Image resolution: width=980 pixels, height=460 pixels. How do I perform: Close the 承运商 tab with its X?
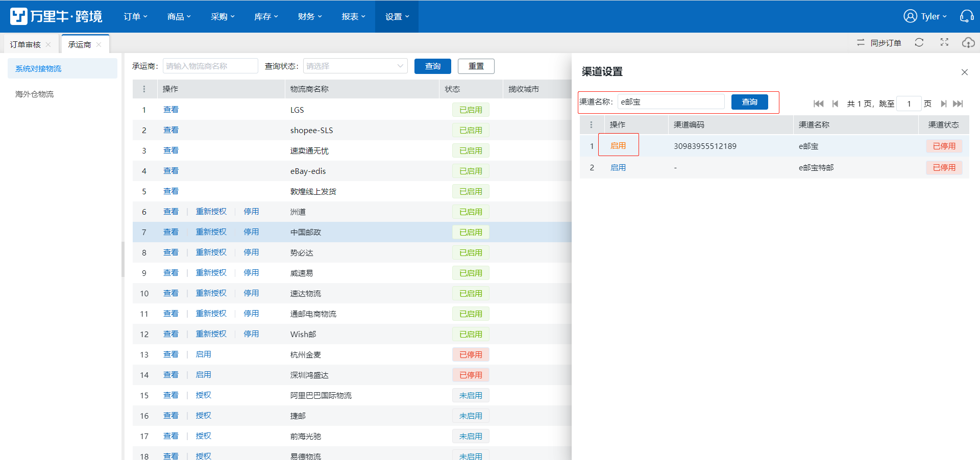[x=99, y=44]
